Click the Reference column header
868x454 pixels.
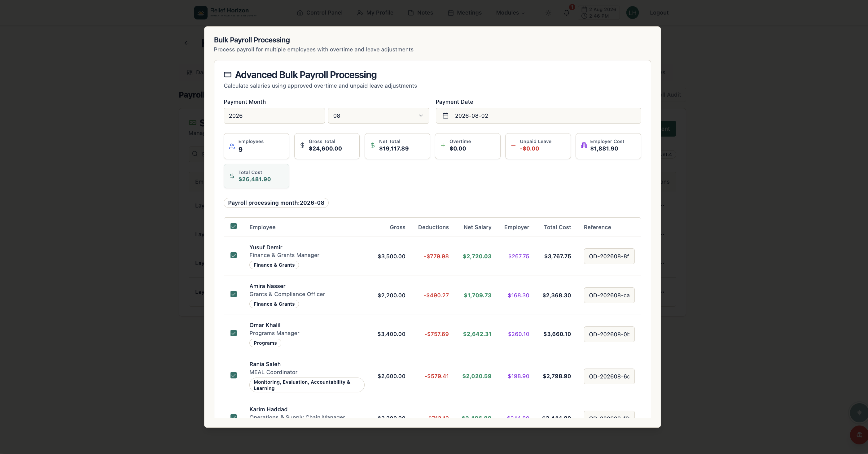click(x=597, y=227)
